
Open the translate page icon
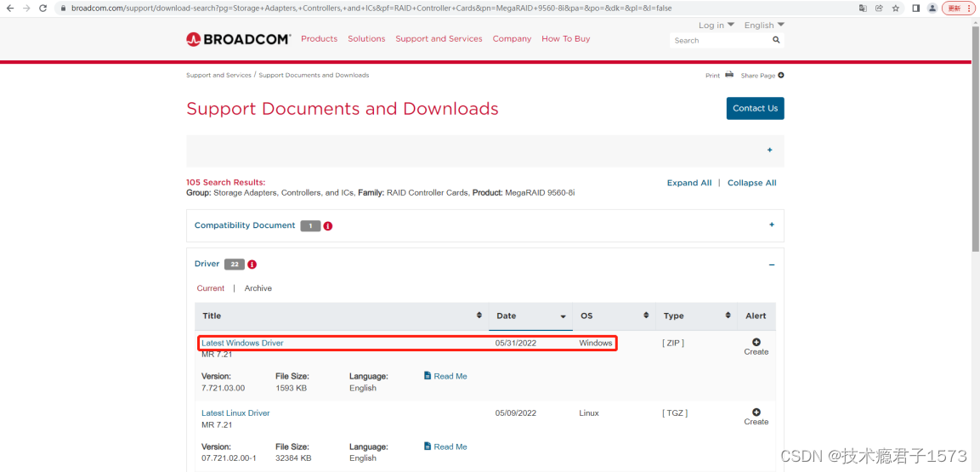pos(863,9)
